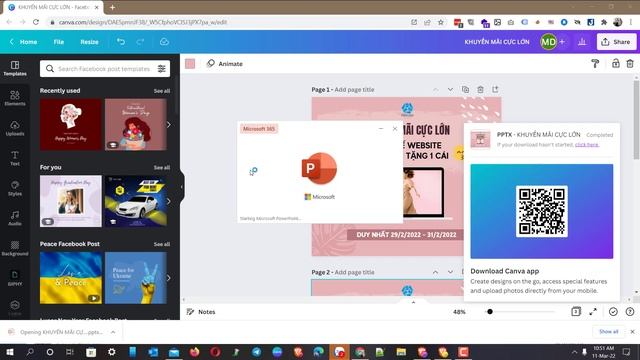Click the Animate button
The width and height of the screenshot is (640, 360).
point(224,64)
